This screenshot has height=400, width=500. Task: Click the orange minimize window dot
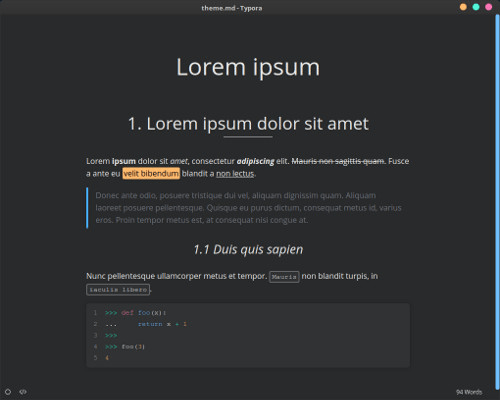pyautogui.click(x=463, y=7)
